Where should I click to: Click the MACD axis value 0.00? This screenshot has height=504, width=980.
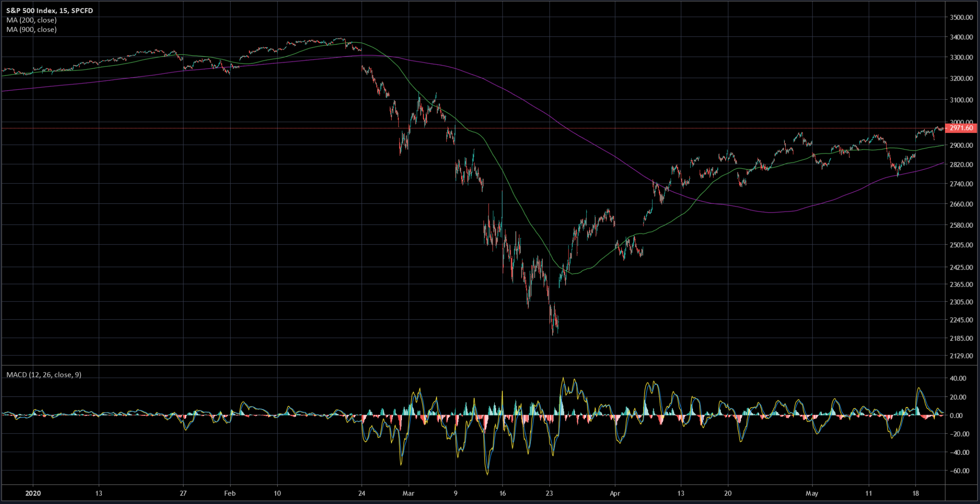tap(956, 415)
